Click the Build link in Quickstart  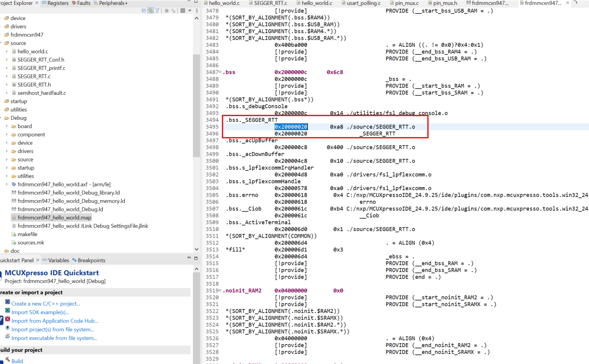17,361
